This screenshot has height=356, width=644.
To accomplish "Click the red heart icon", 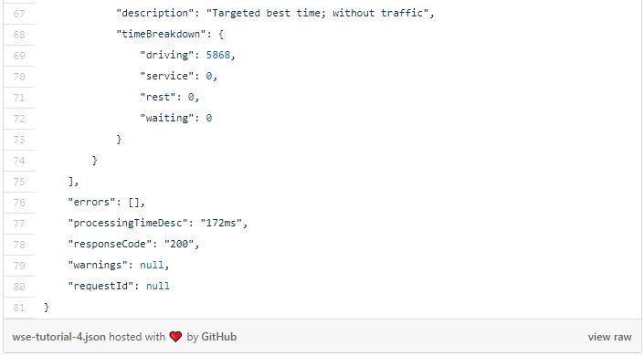I will pos(175,337).
